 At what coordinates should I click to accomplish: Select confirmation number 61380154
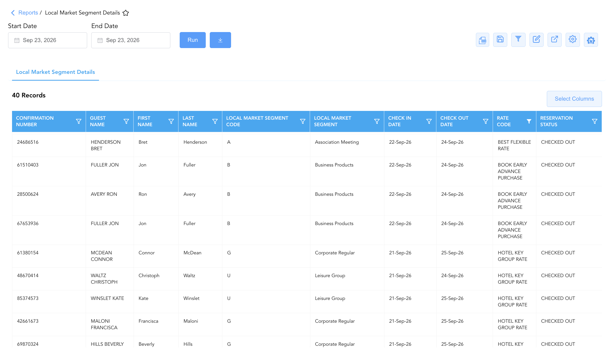click(x=28, y=253)
